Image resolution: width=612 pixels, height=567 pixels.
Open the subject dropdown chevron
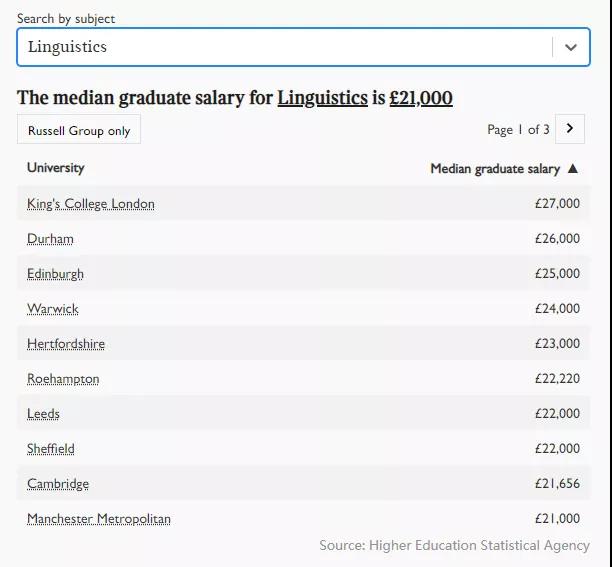(x=571, y=47)
